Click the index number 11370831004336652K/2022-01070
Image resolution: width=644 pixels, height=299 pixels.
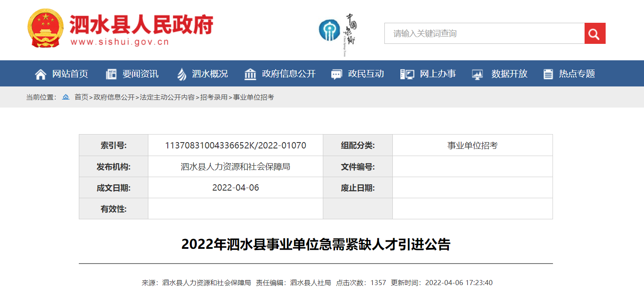pyautogui.click(x=236, y=145)
